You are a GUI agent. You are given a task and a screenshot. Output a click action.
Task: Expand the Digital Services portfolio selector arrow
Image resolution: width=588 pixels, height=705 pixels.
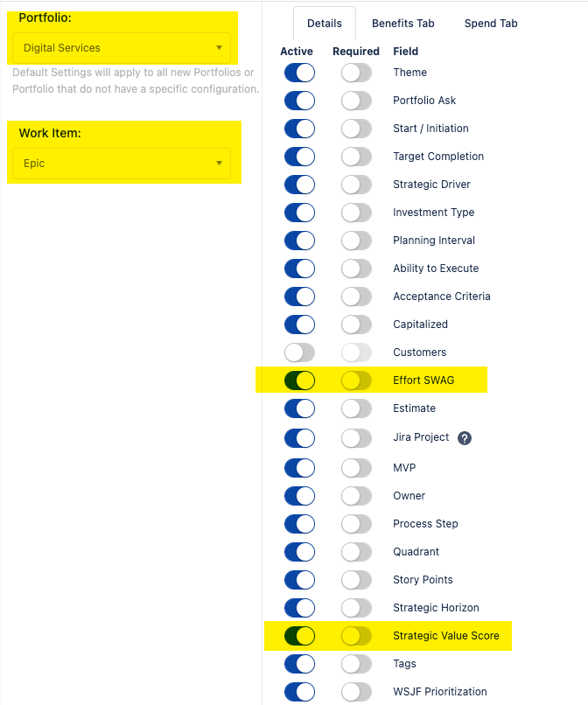pyautogui.click(x=219, y=48)
